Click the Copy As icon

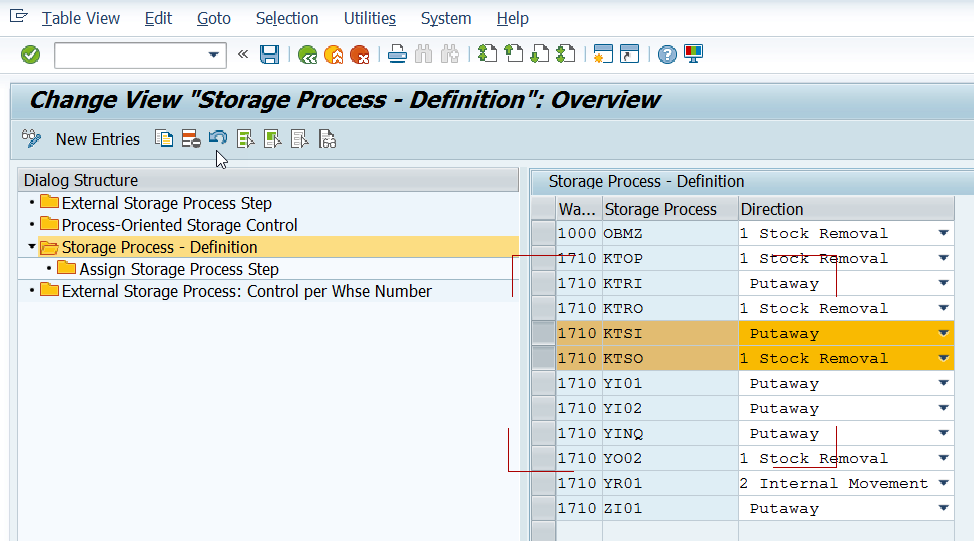[164, 139]
